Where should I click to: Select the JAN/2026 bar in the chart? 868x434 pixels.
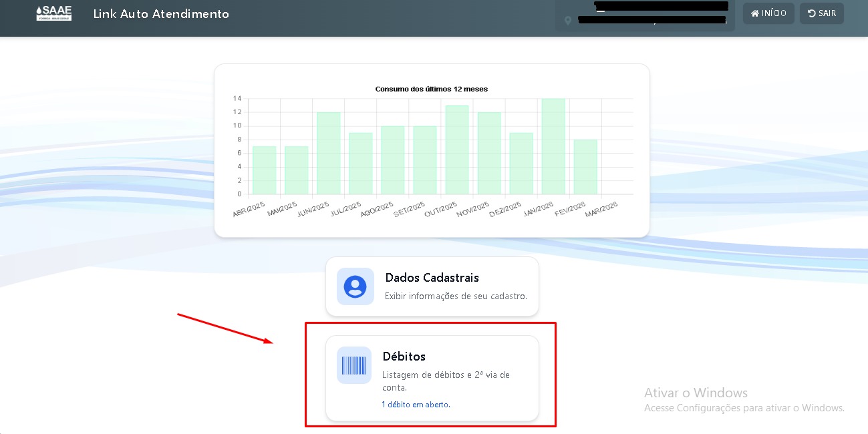(553, 147)
